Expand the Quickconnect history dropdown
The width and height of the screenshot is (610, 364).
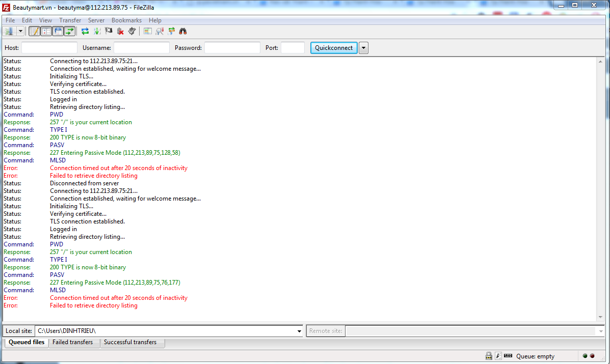(363, 48)
